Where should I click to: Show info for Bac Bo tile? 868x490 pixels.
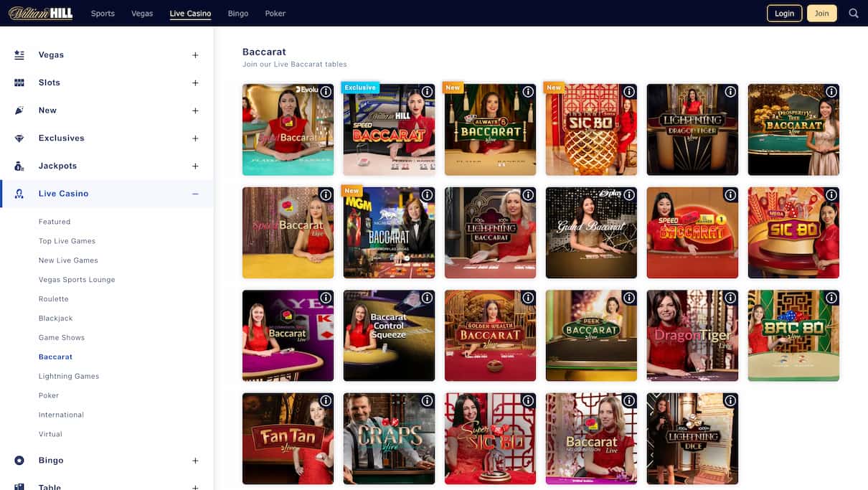(x=831, y=298)
